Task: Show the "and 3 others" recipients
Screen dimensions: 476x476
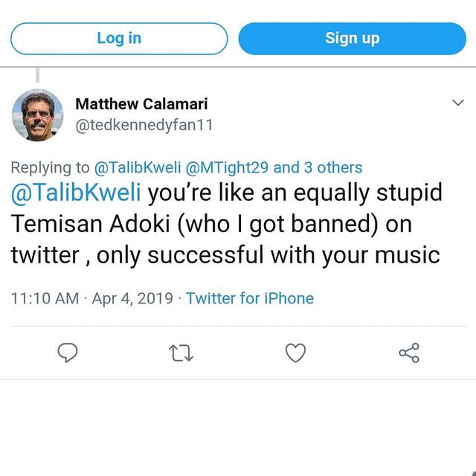Action: point(318,167)
